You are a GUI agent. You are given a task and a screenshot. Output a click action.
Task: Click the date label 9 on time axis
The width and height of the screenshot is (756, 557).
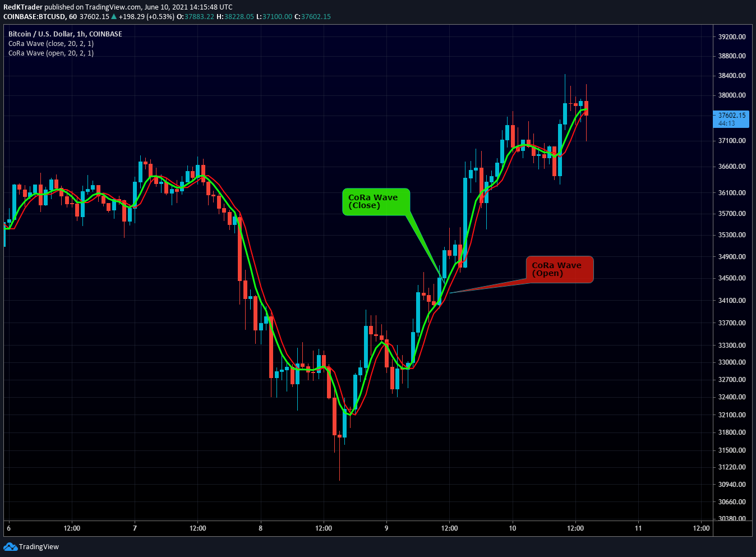pos(386,528)
